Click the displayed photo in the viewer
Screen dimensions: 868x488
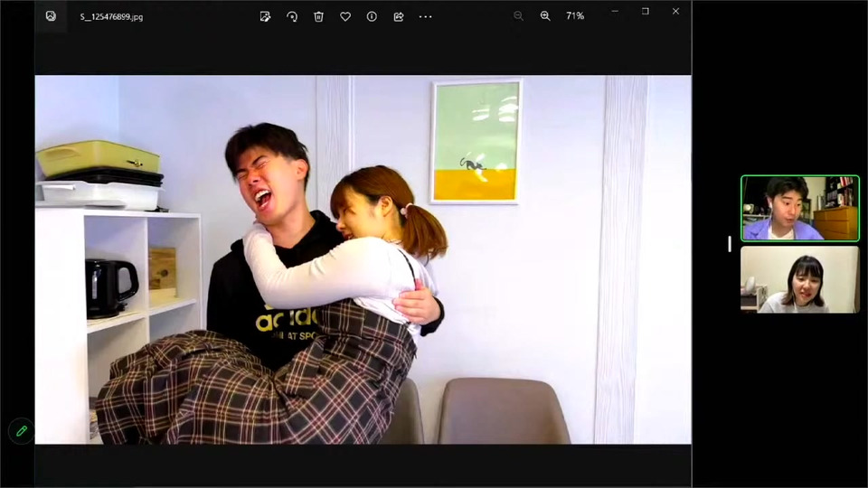(363, 259)
